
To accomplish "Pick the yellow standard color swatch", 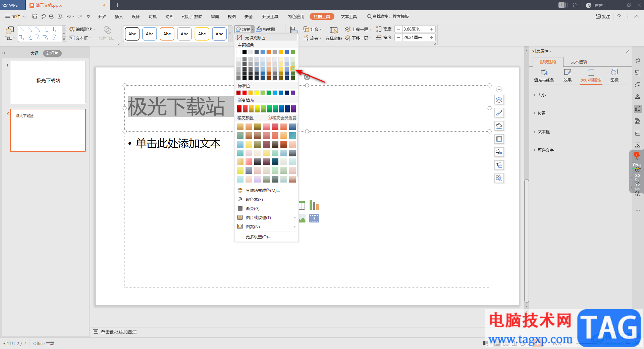I will coord(257,93).
